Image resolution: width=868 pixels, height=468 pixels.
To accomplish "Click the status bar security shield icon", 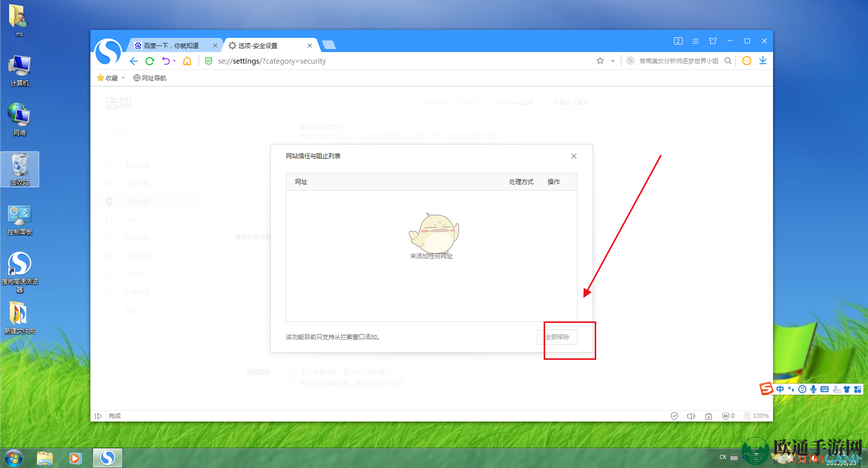I will coord(674,416).
